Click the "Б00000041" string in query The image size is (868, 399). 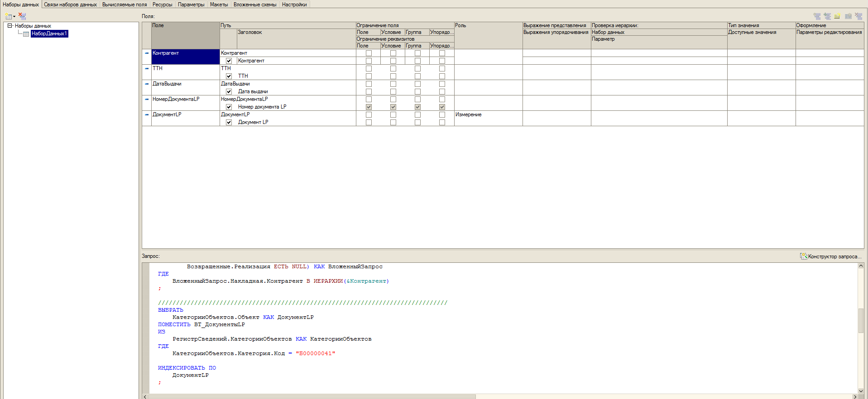(x=316, y=353)
